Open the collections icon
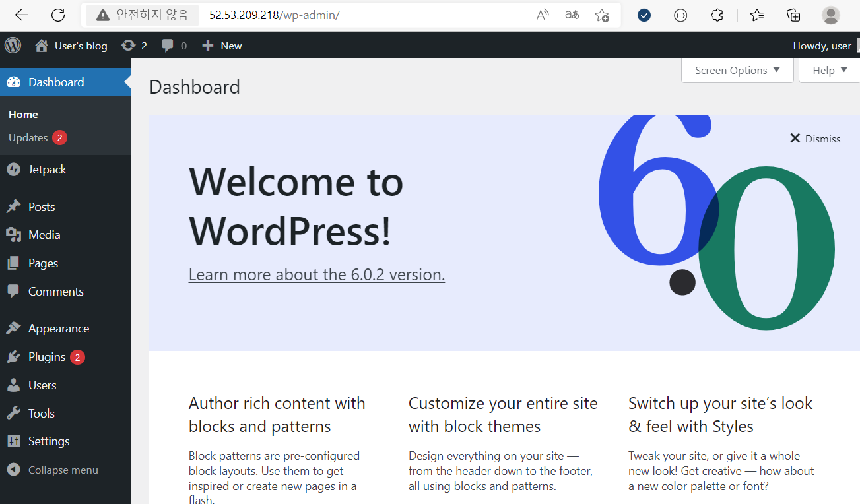The width and height of the screenshot is (860, 504). pos(793,15)
